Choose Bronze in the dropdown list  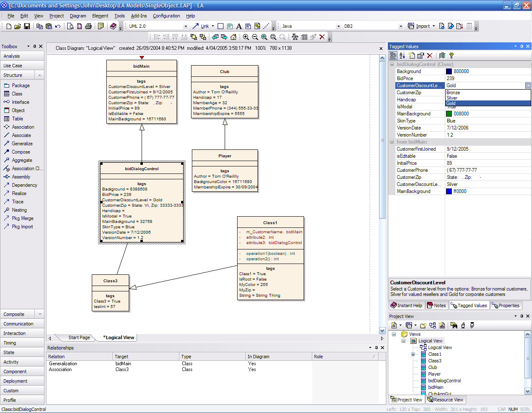tap(488, 93)
